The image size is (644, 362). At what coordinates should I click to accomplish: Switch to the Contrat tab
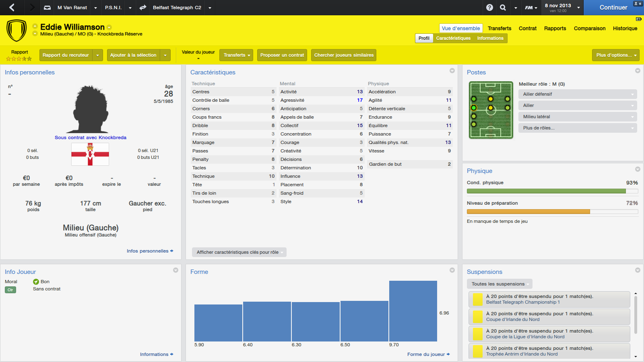coord(527,28)
